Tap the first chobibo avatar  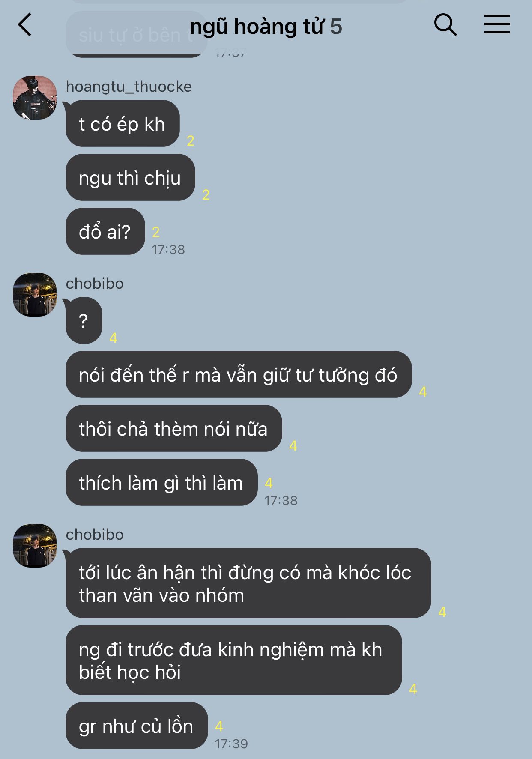click(35, 295)
